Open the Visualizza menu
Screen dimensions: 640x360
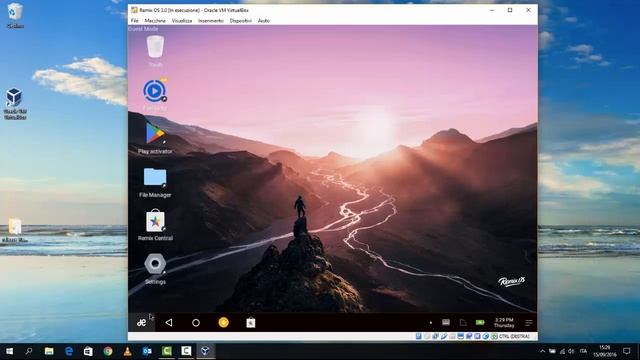(182, 21)
